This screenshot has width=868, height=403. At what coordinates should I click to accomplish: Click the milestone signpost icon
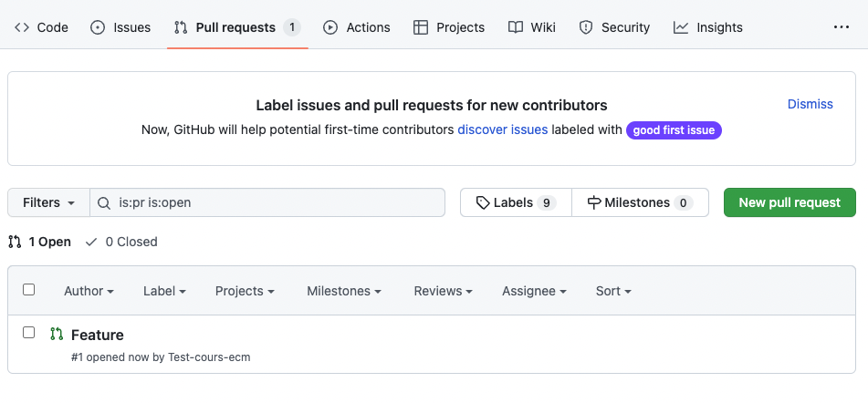point(594,202)
